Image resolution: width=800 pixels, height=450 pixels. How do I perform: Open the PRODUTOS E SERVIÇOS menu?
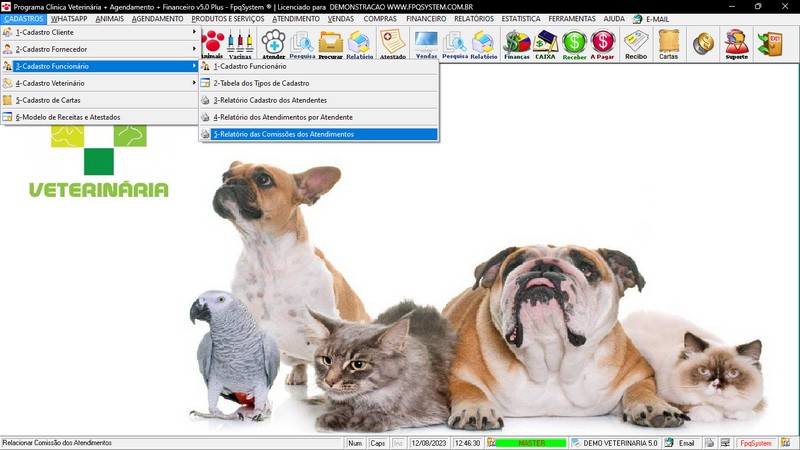(228, 19)
